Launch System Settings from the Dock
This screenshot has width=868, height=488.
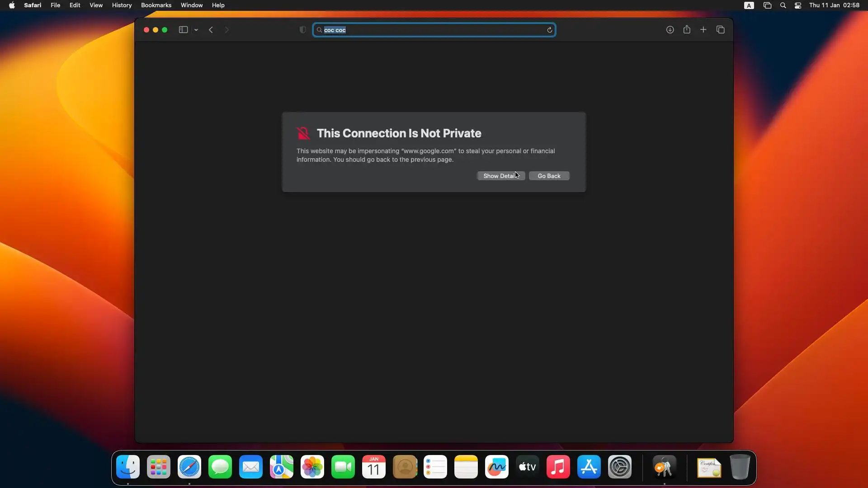click(619, 467)
